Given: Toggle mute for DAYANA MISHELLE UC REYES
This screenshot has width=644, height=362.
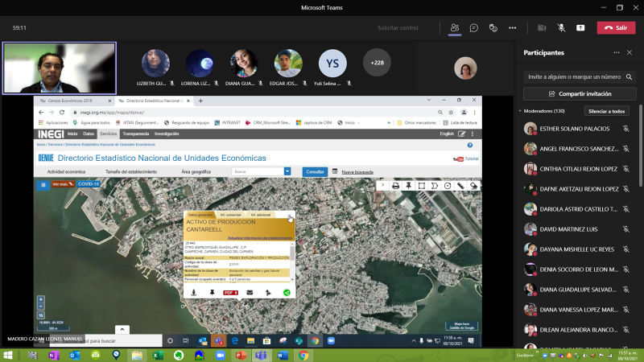Looking at the screenshot, I should click(x=626, y=249).
